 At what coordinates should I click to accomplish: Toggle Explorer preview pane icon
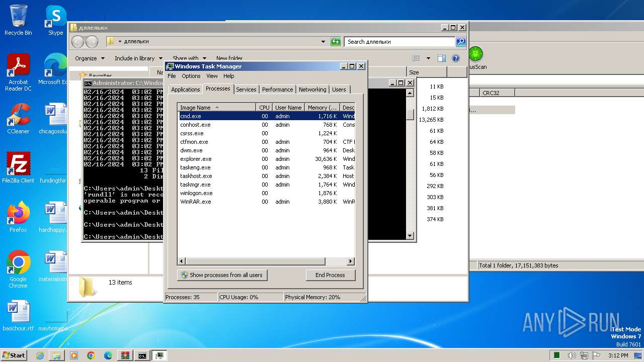(442, 58)
